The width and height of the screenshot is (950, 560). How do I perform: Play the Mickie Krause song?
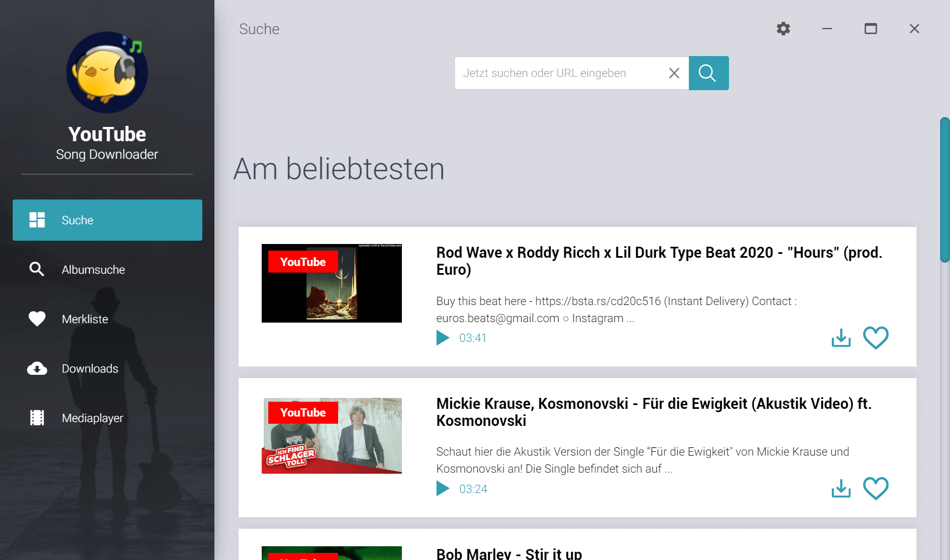click(443, 489)
